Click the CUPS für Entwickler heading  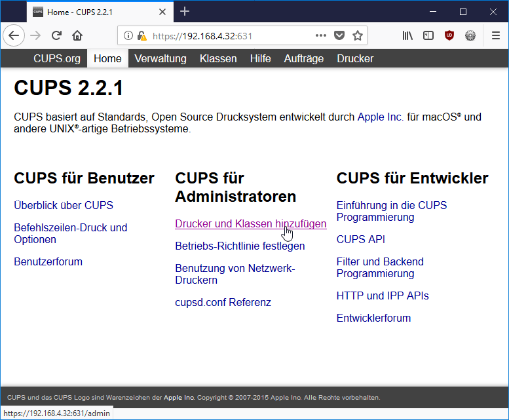click(x=412, y=178)
